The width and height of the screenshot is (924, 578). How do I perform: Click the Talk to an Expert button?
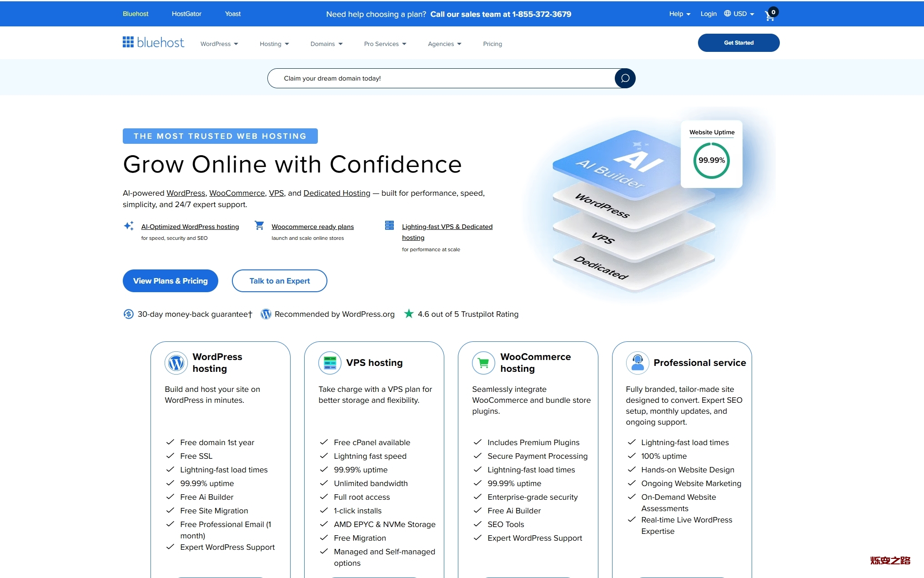[279, 281]
